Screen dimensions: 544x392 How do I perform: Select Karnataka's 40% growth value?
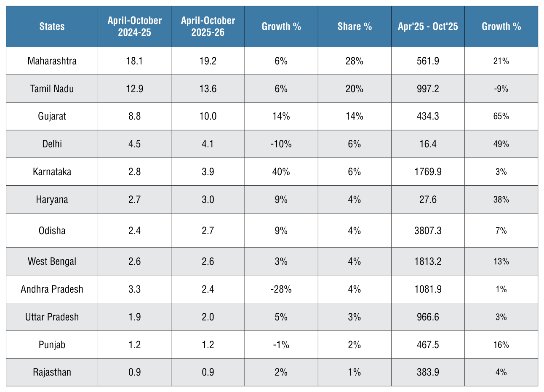[x=281, y=172]
